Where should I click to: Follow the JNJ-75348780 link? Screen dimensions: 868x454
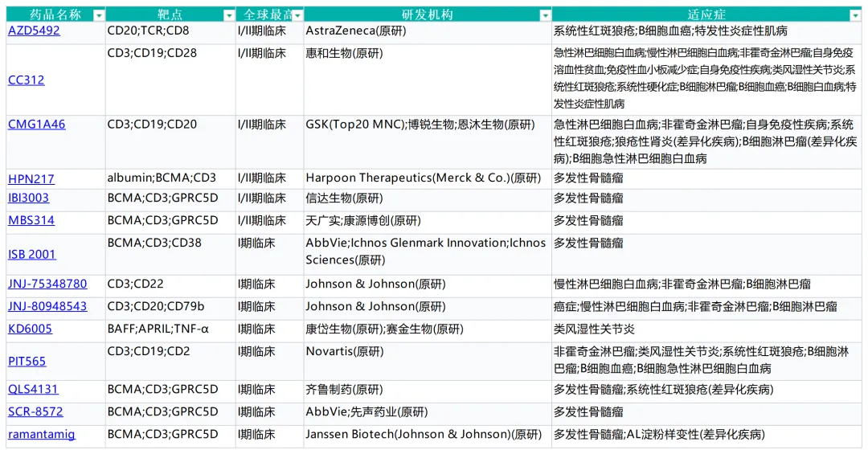(x=47, y=284)
